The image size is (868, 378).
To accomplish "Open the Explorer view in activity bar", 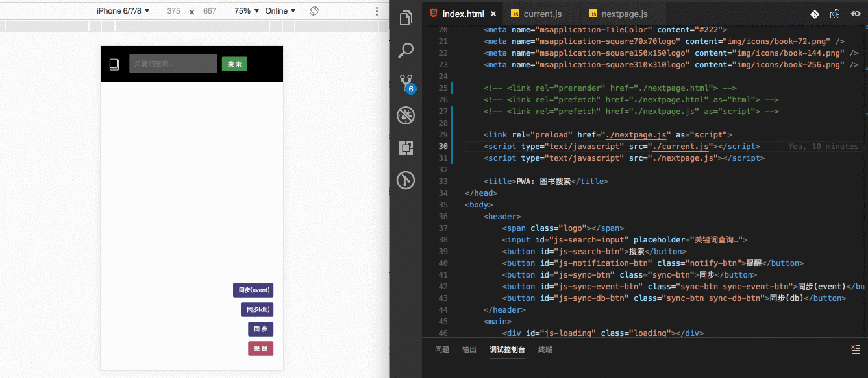I will coord(406,18).
